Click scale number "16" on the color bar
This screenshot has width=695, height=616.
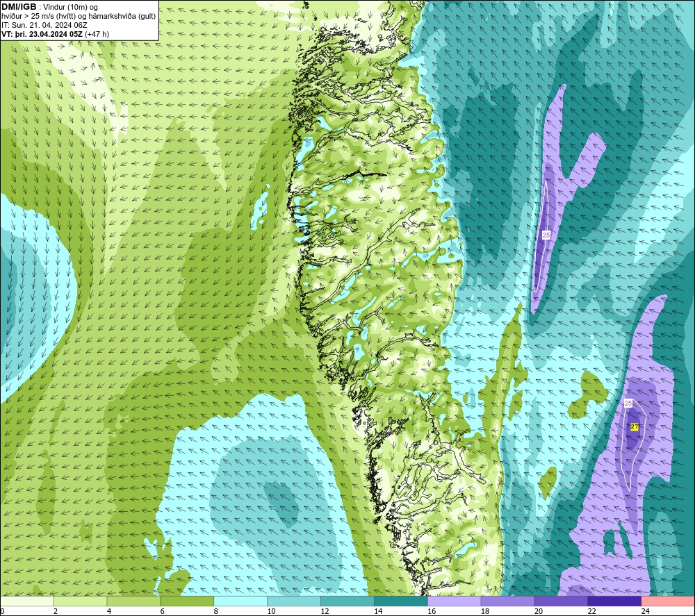[432, 611]
